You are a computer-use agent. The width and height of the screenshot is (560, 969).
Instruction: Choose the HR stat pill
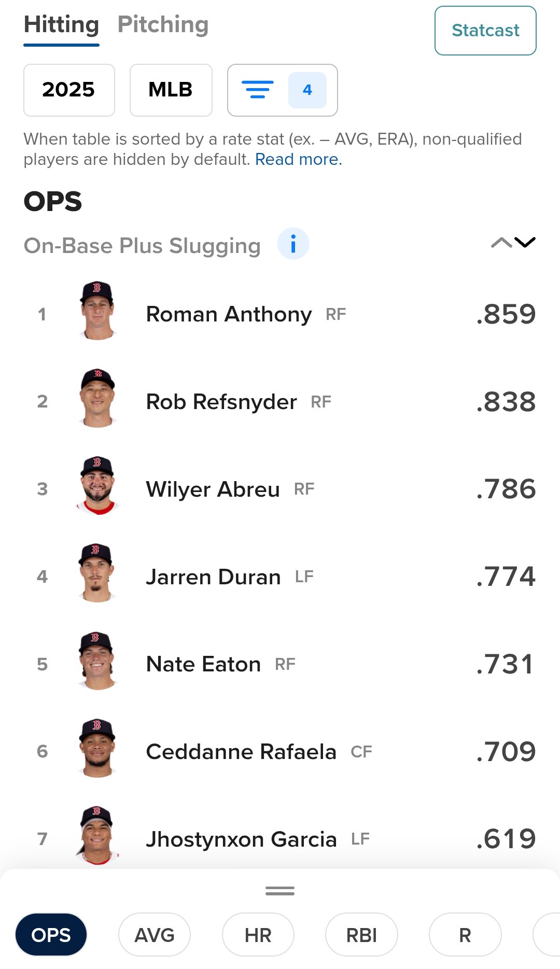click(258, 935)
